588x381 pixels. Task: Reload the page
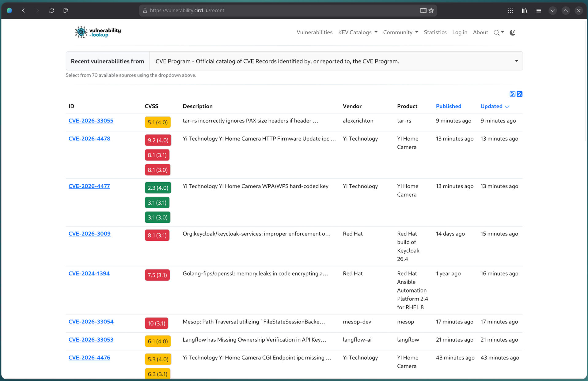51,10
